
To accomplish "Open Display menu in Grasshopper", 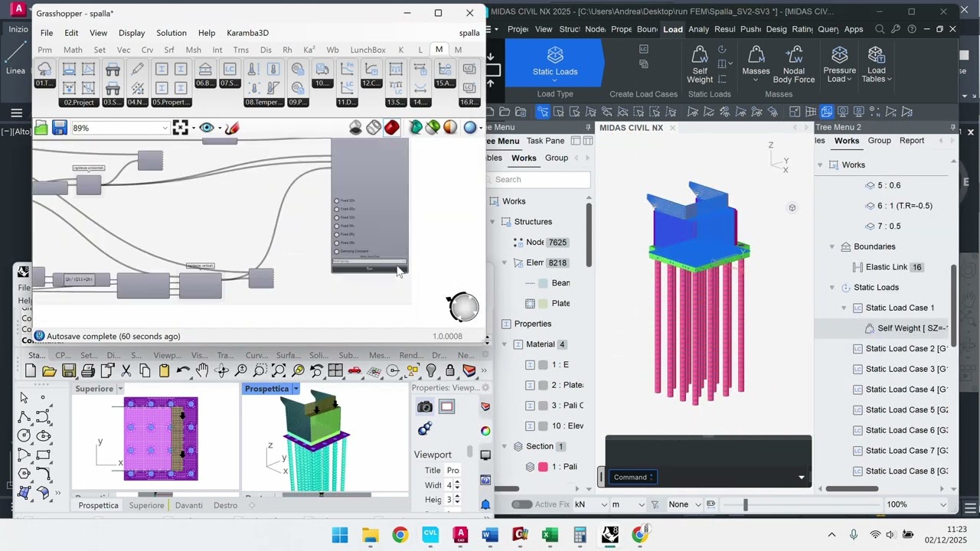I will coord(132,33).
